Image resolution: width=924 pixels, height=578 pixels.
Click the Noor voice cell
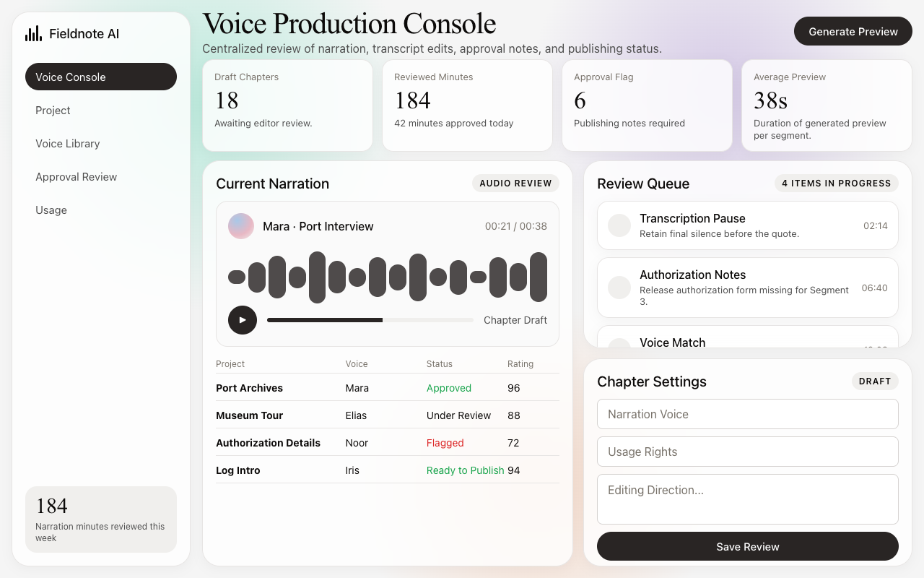(357, 443)
